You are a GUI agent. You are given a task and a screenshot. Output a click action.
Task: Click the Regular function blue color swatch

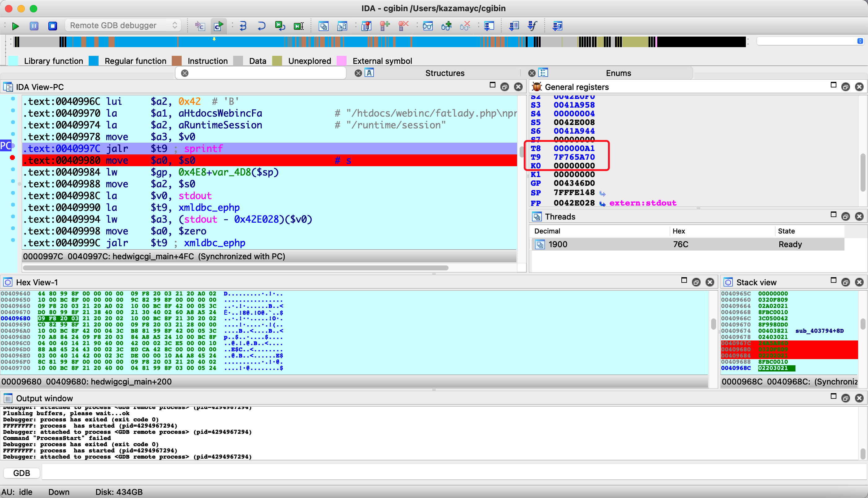[x=93, y=61]
